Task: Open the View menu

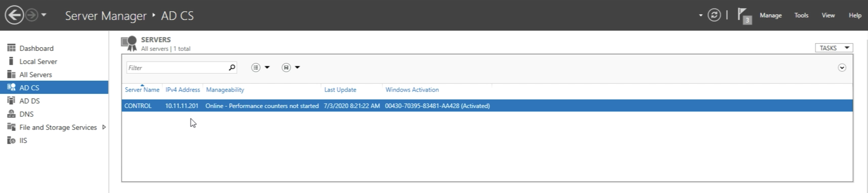Action: click(x=828, y=15)
